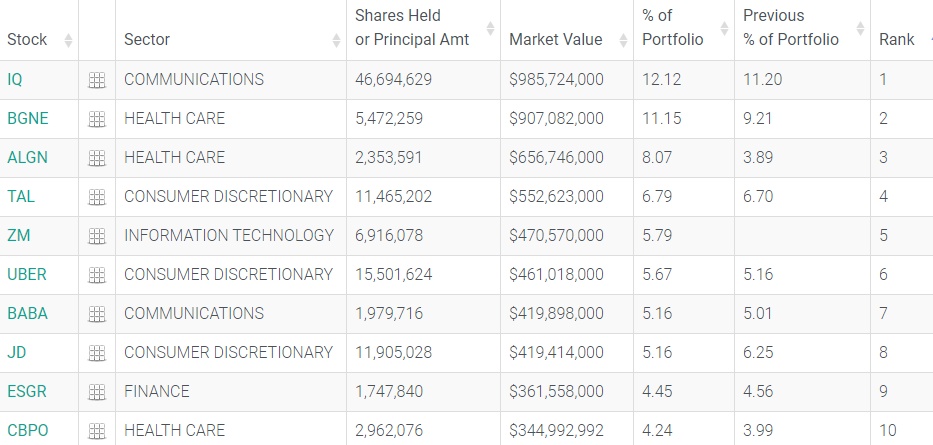Click the grid icon beside BGNE
The height and width of the screenshot is (445, 933).
point(97,119)
